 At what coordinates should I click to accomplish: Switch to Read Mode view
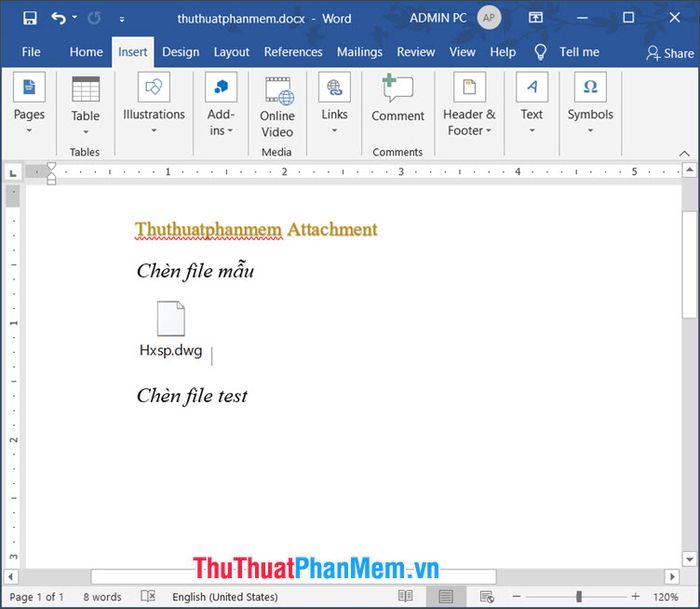(405, 596)
